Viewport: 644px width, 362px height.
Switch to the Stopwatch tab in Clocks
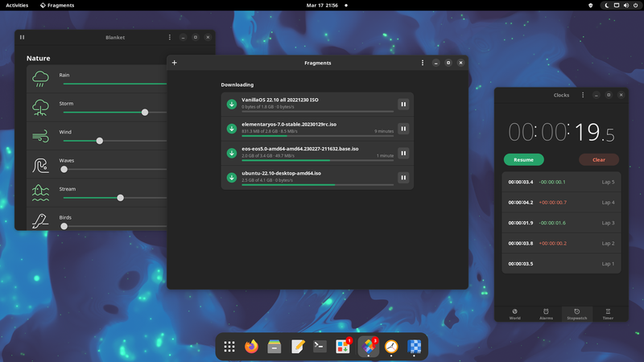tap(577, 315)
